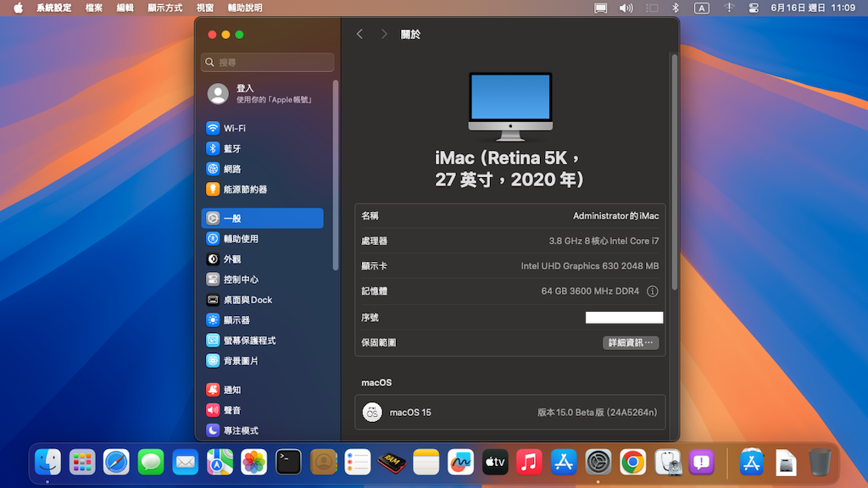
Task: Open the 編輯 menu
Action: tap(125, 8)
